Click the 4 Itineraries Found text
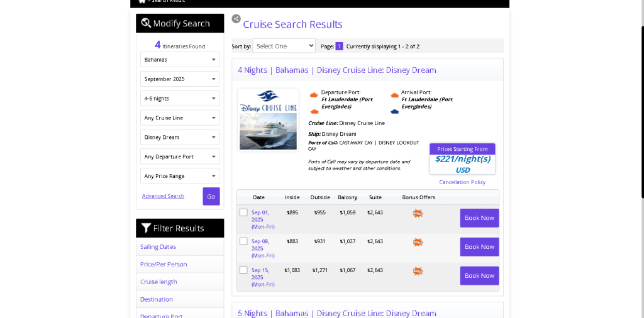Screen dimensions: 644x318 coord(180,45)
